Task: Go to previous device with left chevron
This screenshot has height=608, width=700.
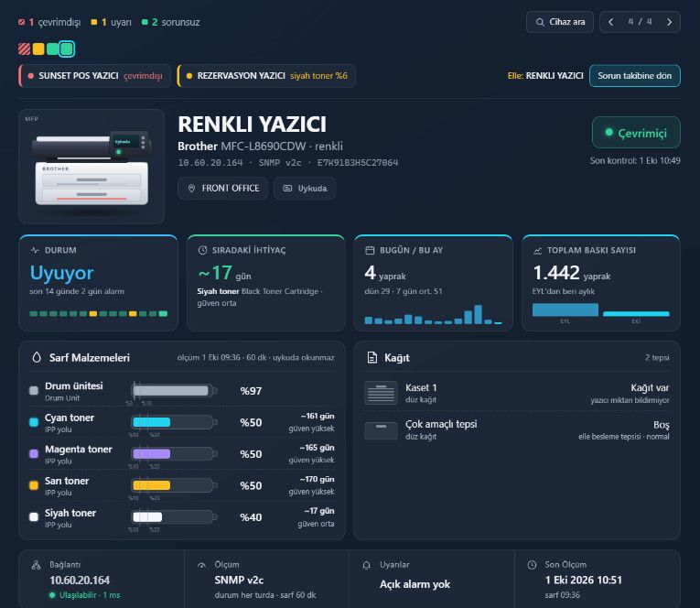Action: 610,22
